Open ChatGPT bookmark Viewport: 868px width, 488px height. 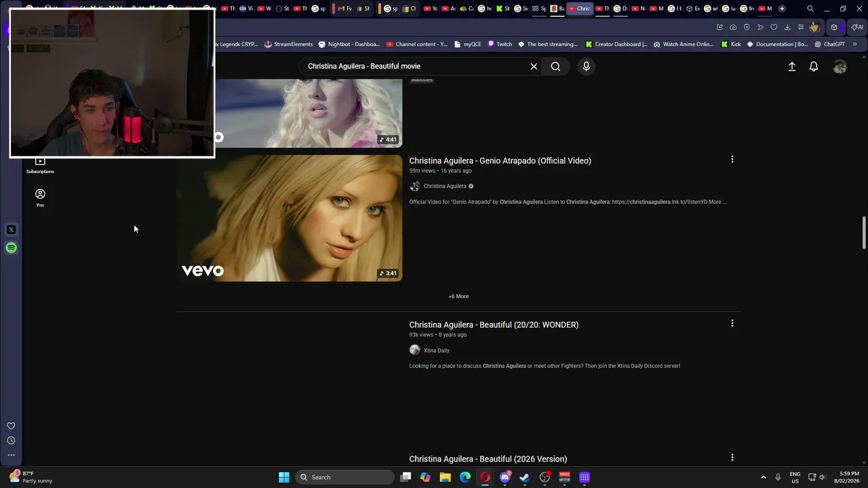tap(829, 44)
